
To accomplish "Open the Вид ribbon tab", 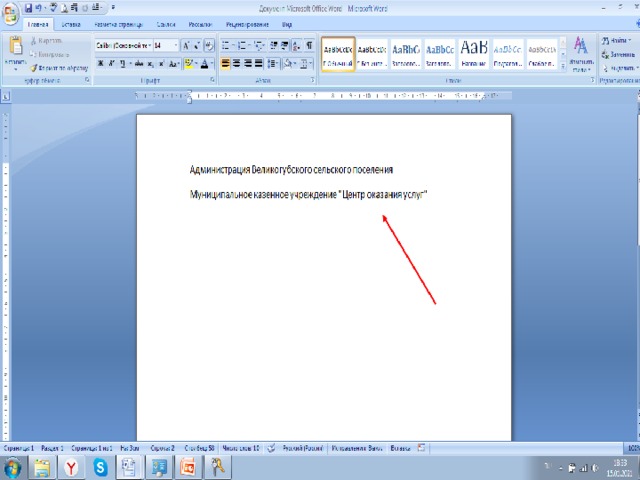I will (x=287, y=22).
